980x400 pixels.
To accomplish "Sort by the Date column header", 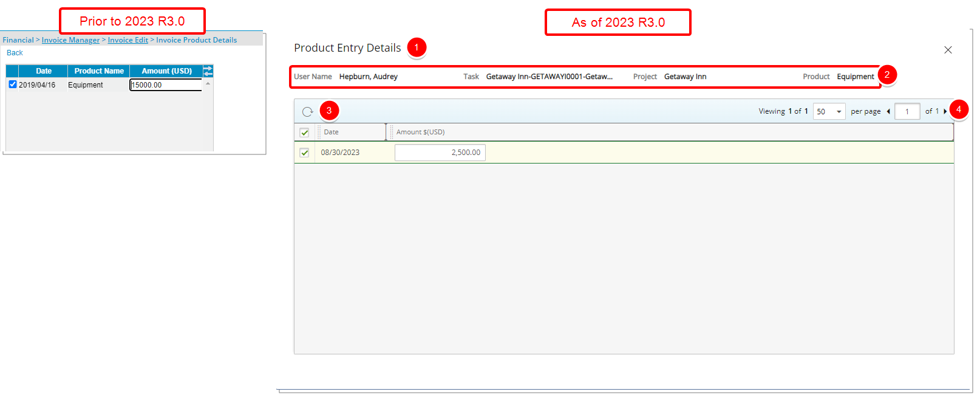I will pos(331,132).
